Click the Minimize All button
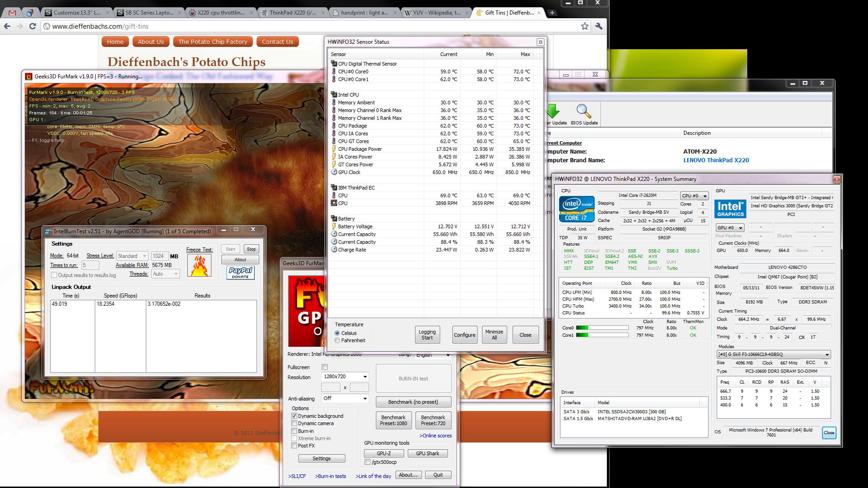868x488 pixels. point(494,335)
